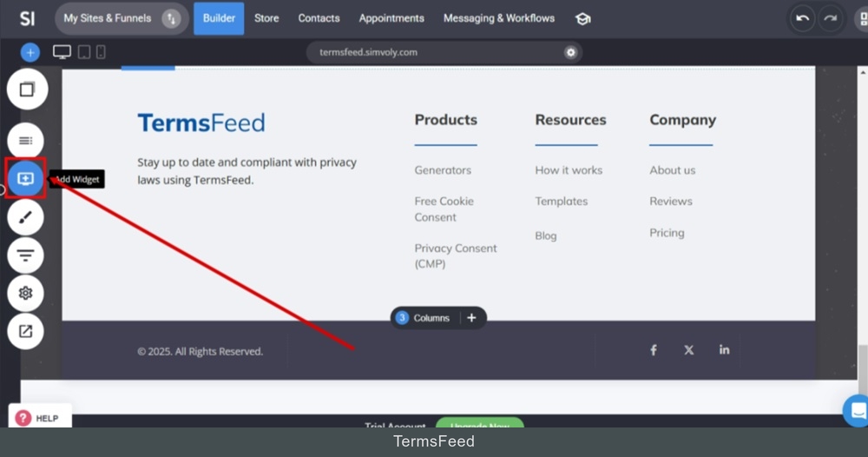This screenshot has height=457, width=868.
Task: Open the Builder tab
Action: pos(219,18)
